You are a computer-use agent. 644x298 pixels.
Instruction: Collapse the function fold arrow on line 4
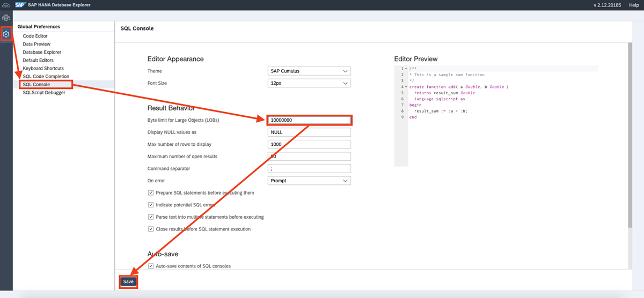pyautogui.click(x=406, y=87)
